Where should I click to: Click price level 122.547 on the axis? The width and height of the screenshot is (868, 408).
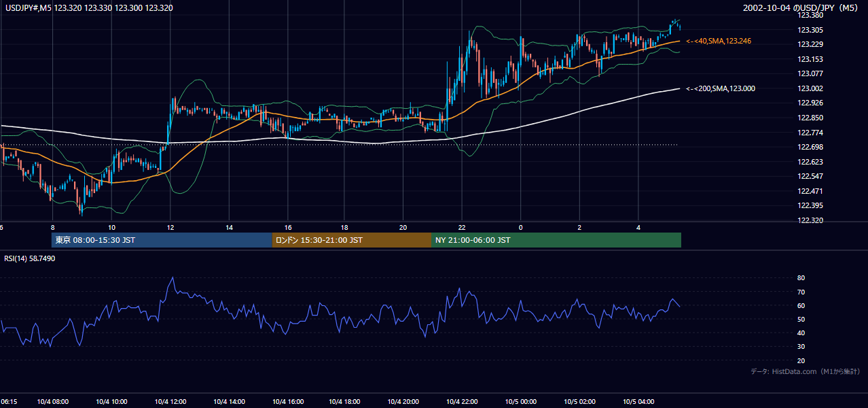810,176
